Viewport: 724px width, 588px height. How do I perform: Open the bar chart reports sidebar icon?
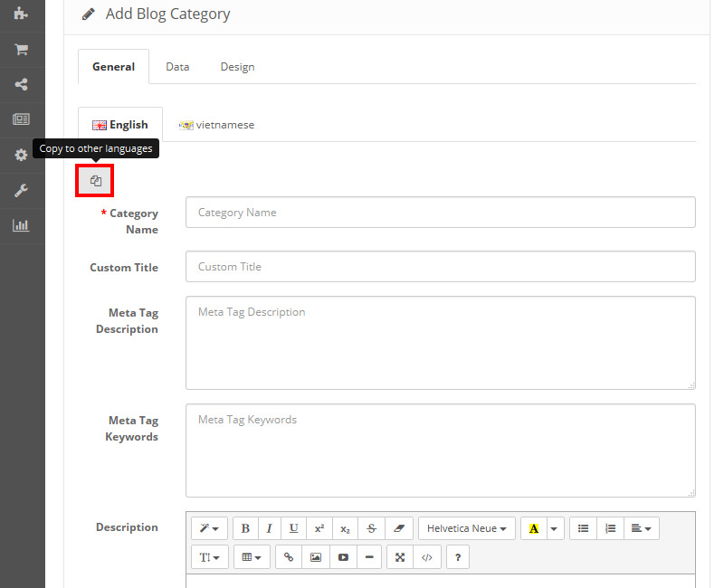point(21,225)
